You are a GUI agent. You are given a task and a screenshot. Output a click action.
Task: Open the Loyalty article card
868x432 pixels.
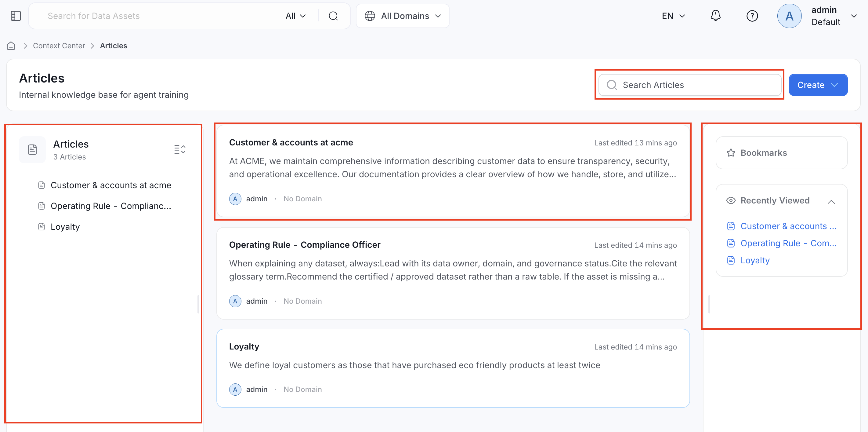(x=453, y=368)
